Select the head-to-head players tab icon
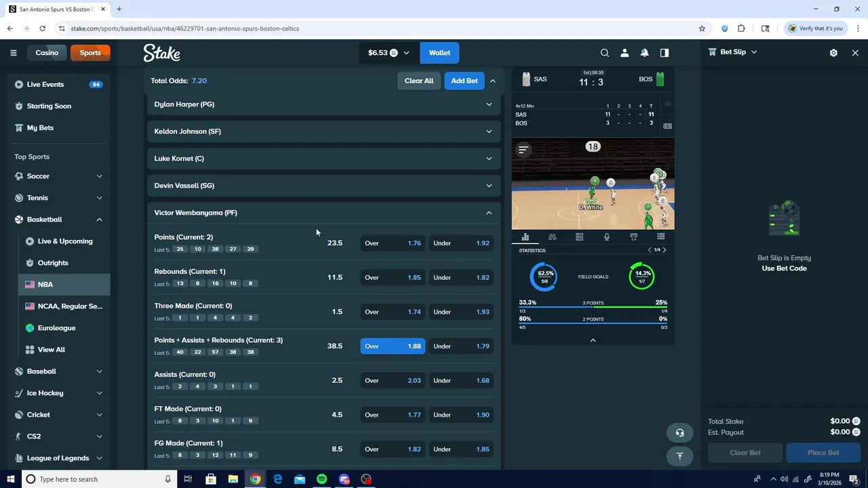This screenshot has height=488, width=868. click(552, 237)
